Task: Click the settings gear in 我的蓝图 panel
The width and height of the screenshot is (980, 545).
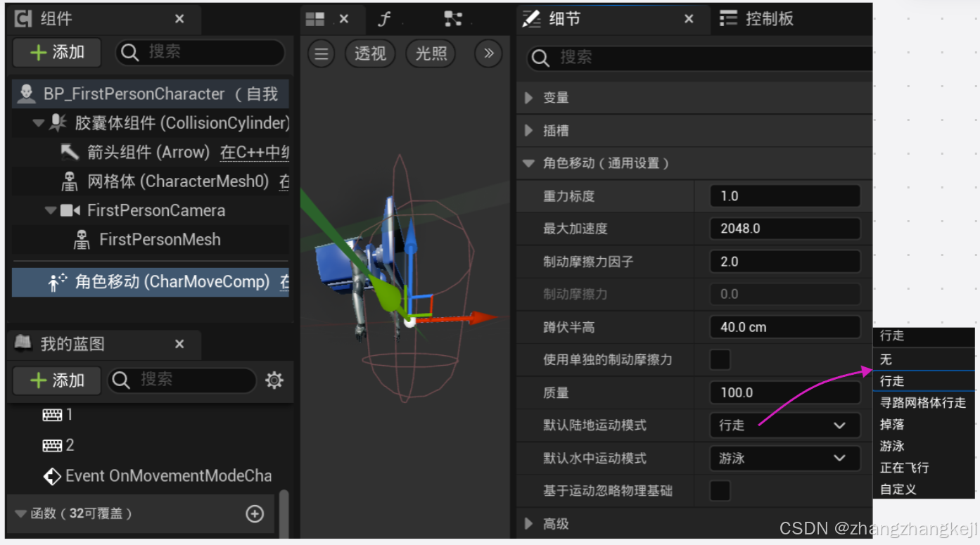Action: pos(274,380)
